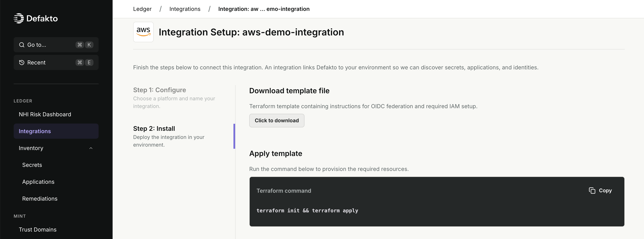Screen dimensions: 644x239
Task: Click the search magnifier icon in Go to
Action: tap(22, 45)
